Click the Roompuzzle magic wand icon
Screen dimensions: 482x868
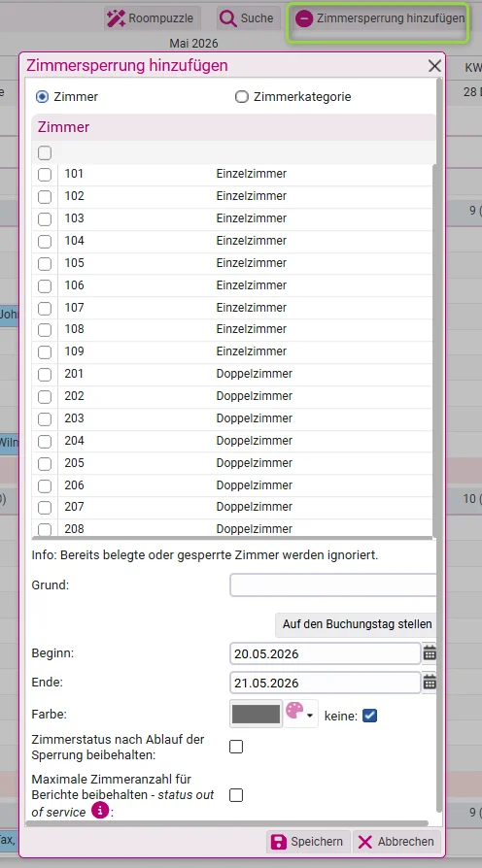[116, 18]
